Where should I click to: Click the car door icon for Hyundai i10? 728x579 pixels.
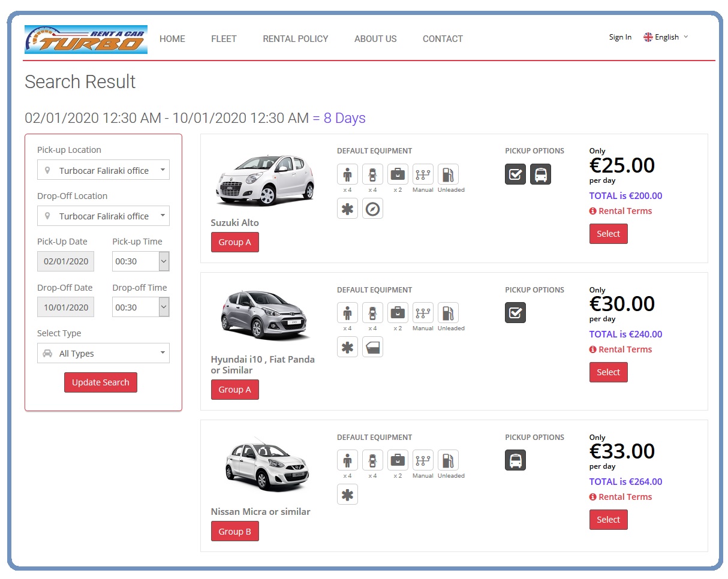tap(372, 347)
